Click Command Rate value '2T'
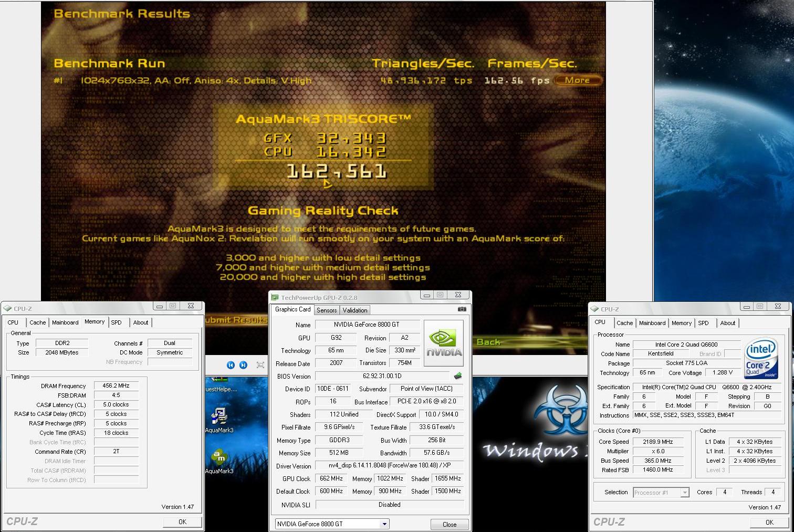This screenshot has width=794, height=532. pos(116,451)
